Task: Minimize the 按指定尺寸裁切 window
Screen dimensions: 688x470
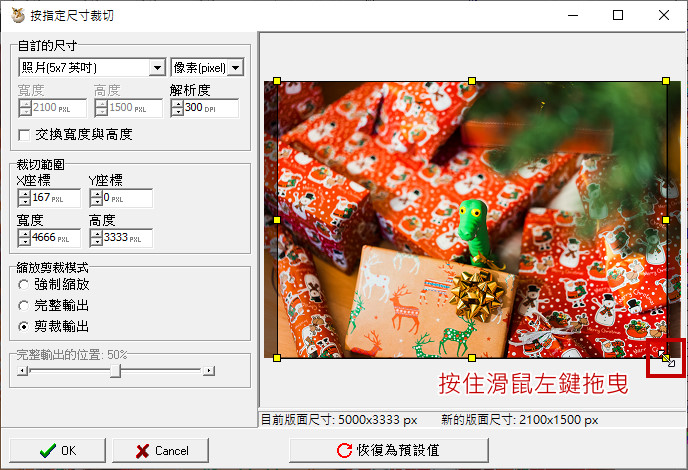Action: pos(573,15)
